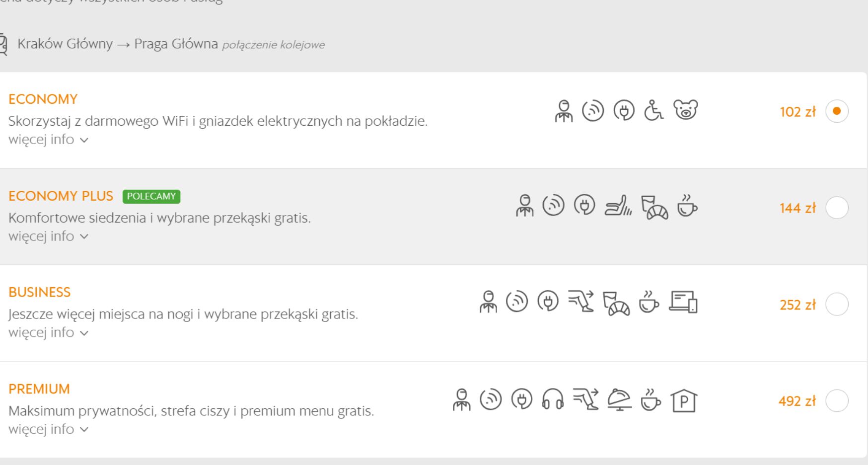Image resolution: width=868 pixels, height=465 pixels.
Task: Select the Economy 102 zł radio button
Action: pos(837,111)
